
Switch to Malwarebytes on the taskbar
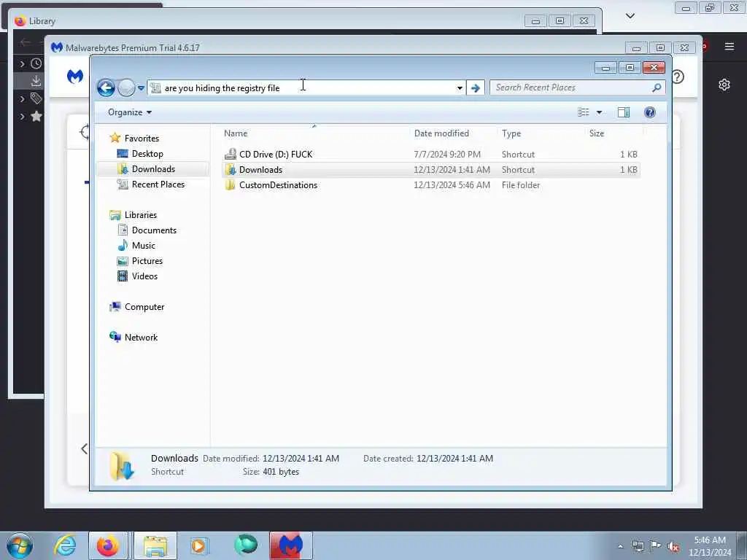(290, 545)
